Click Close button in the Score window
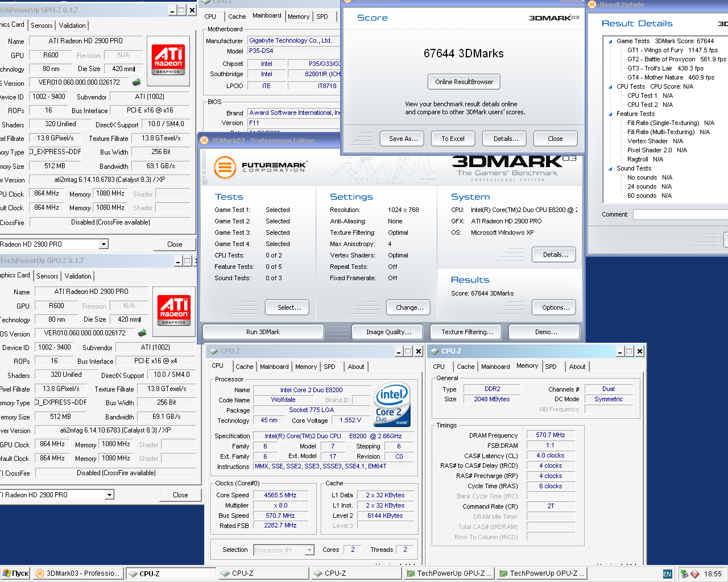The width and height of the screenshot is (728, 582). point(556,139)
